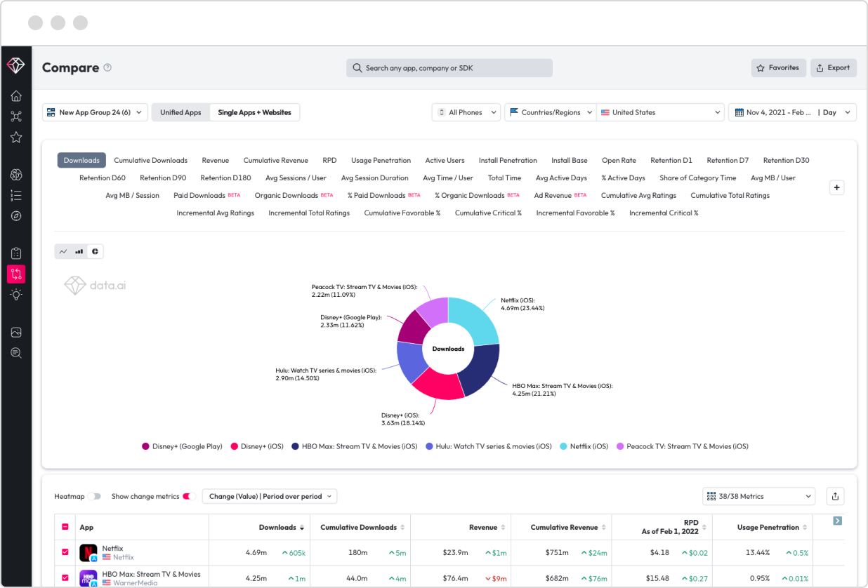Toggle Netflix (iOS) legend series
Viewport: 868px width, 588px height.
[x=584, y=446]
